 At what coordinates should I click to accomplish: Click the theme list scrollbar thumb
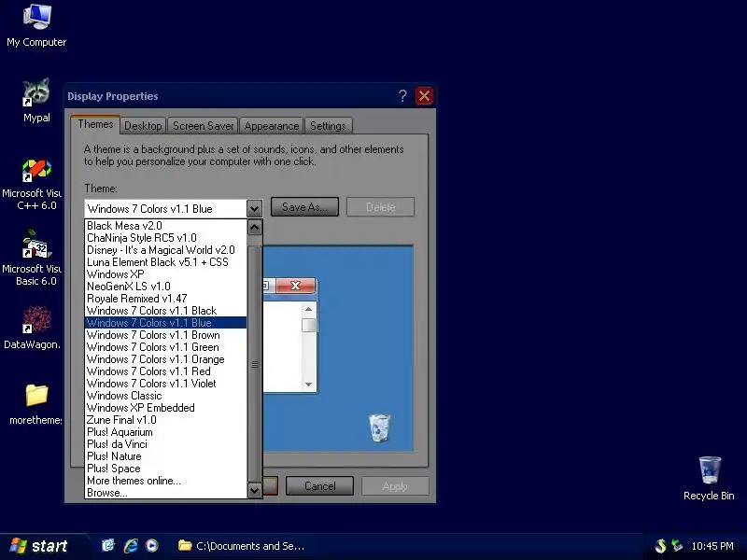(254, 364)
